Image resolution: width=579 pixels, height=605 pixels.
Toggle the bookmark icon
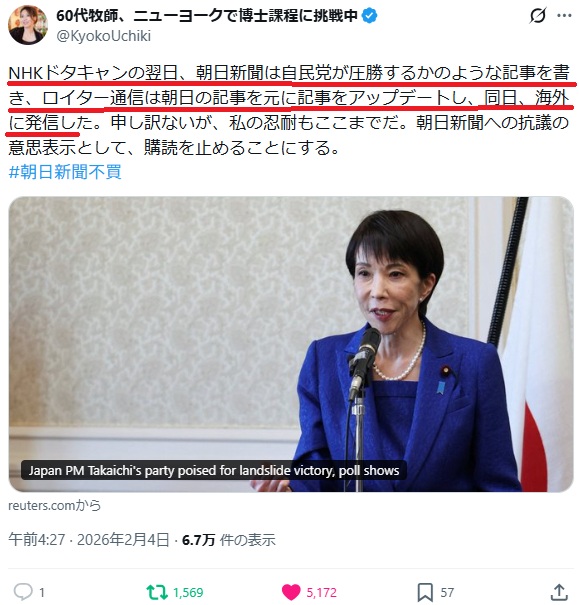coord(425,592)
